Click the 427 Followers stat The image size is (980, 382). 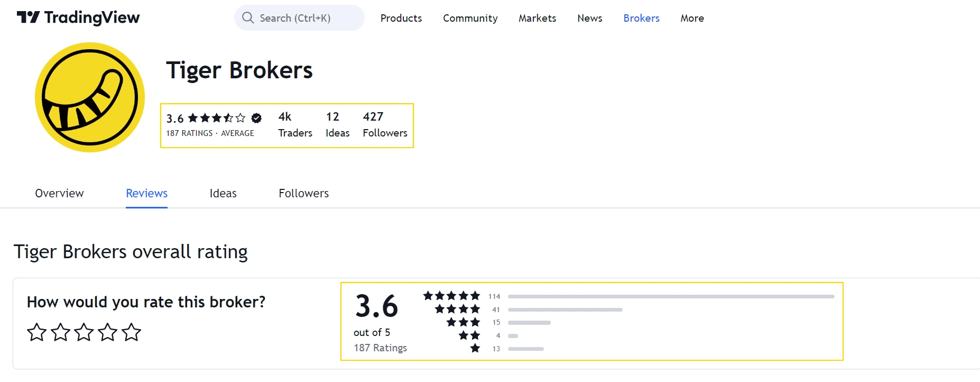pyautogui.click(x=385, y=125)
